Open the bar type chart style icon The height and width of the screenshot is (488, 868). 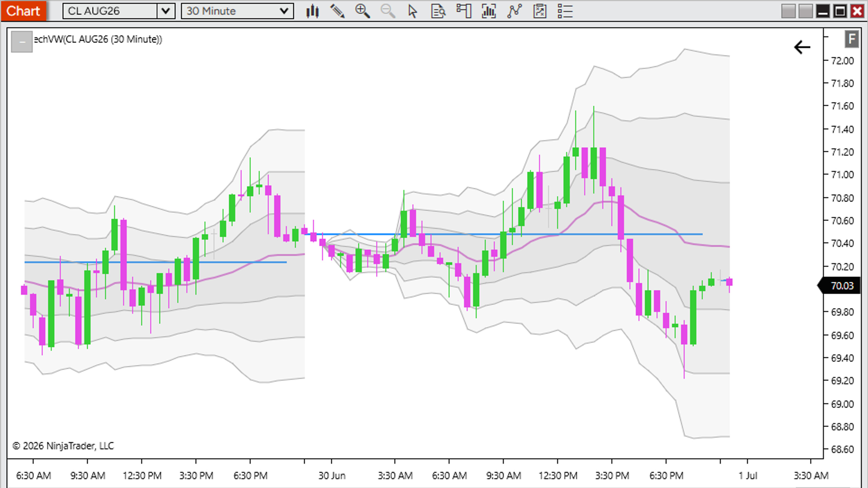click(x=312, y=11)
